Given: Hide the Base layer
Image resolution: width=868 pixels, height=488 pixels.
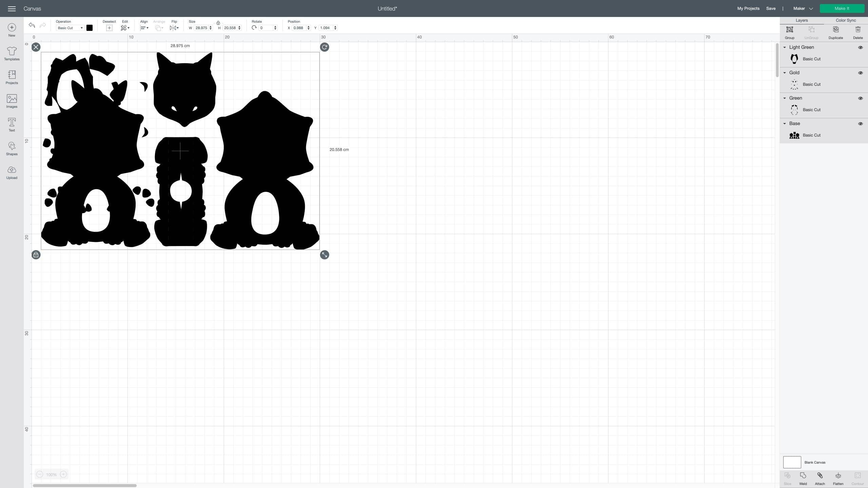Looking at the screenshot, I should pyautogui.click(x=860, y=124).
